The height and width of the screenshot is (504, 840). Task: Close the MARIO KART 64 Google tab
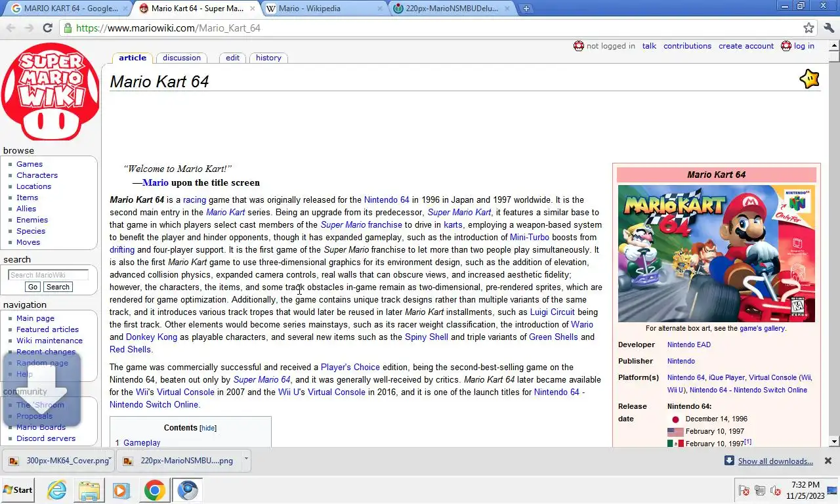[125, 9]
